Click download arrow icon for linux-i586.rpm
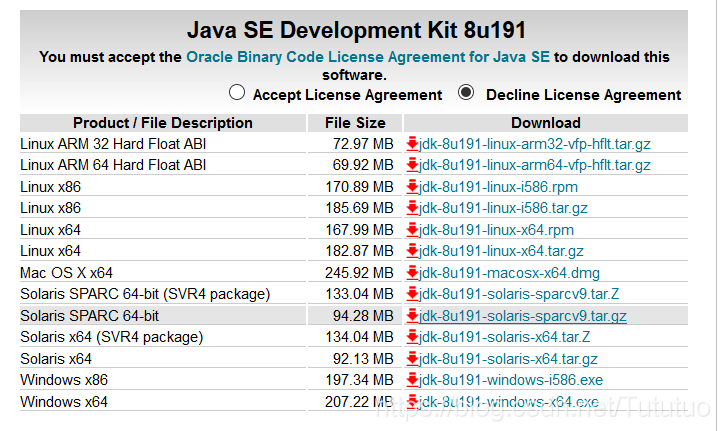Image resolution: width=720 pixels, height=431 pixels. pos(412,186)
